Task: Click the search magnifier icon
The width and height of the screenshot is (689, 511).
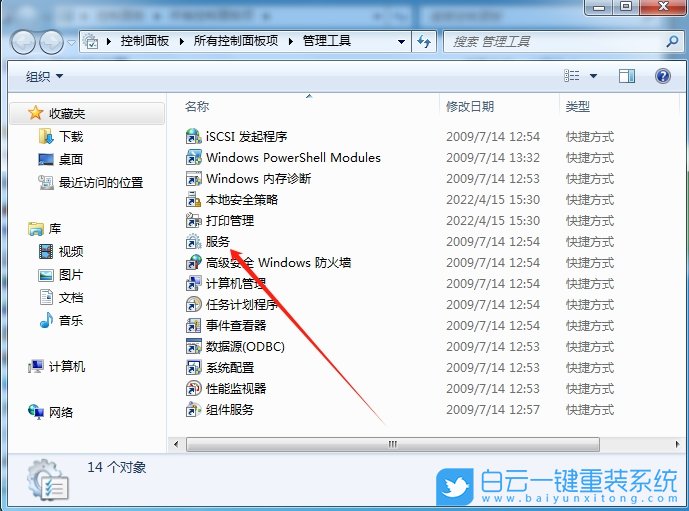Action: coord(672,42)
